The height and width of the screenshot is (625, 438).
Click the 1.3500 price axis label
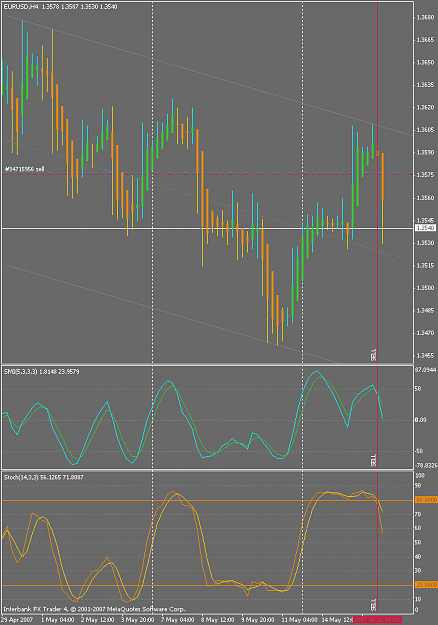click(425, 288)
